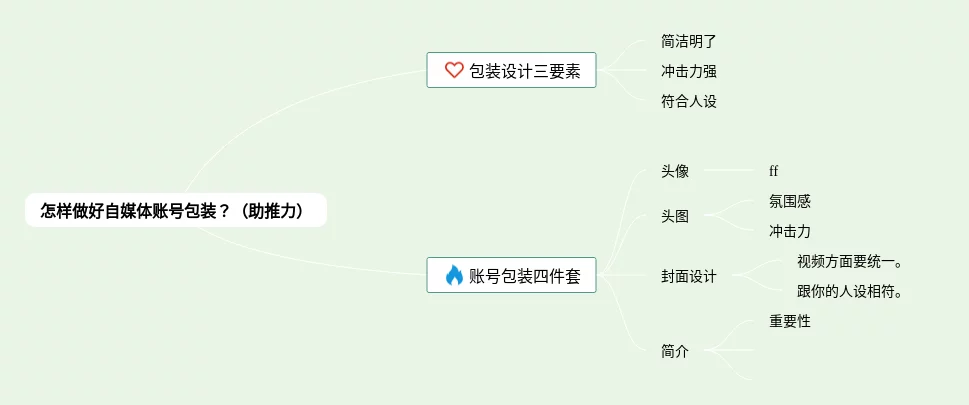
Task: Select the 包装设计三要素 branch node
Action: click(512, 70)
